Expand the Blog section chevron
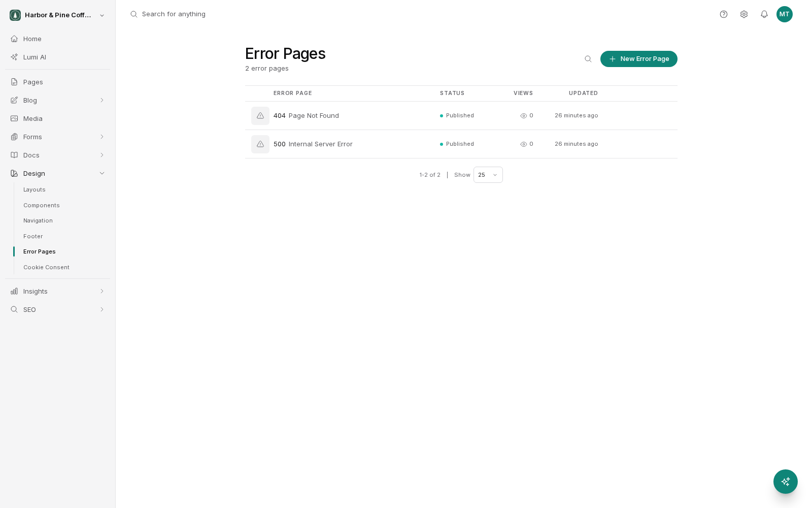The width and height of the screenshot is (812, 508). [x=102, y=100]
